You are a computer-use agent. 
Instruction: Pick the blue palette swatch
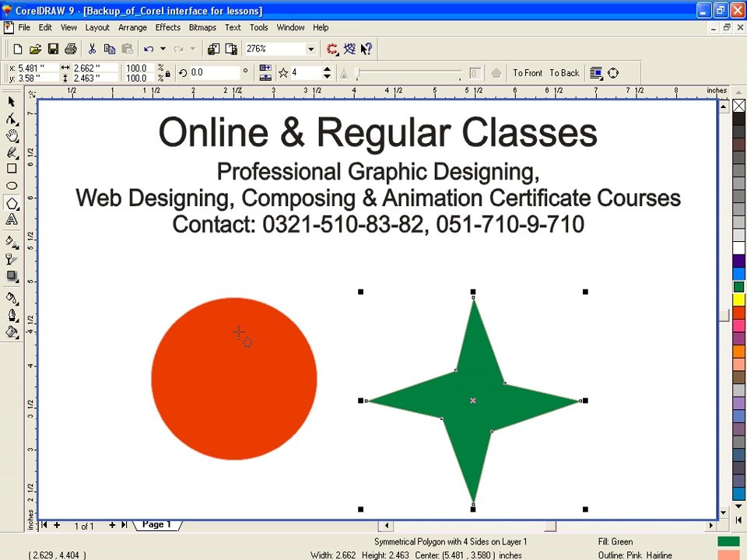(738, 274)
